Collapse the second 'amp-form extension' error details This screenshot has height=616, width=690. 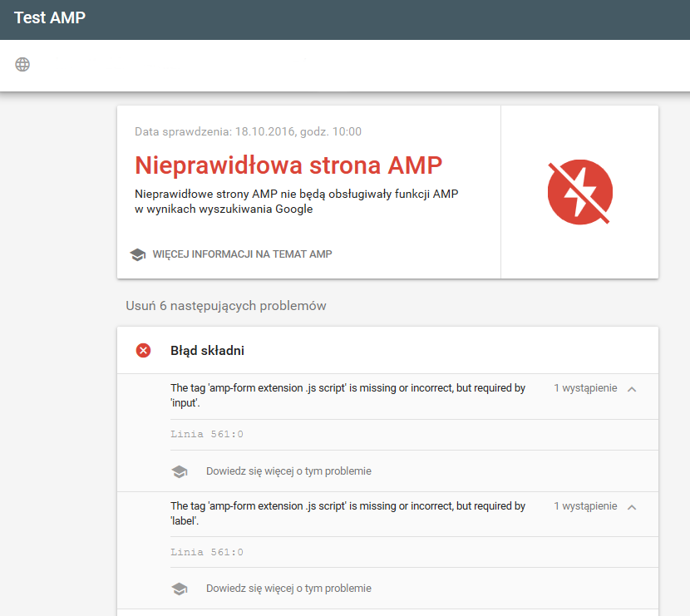[x=631, y=506]
